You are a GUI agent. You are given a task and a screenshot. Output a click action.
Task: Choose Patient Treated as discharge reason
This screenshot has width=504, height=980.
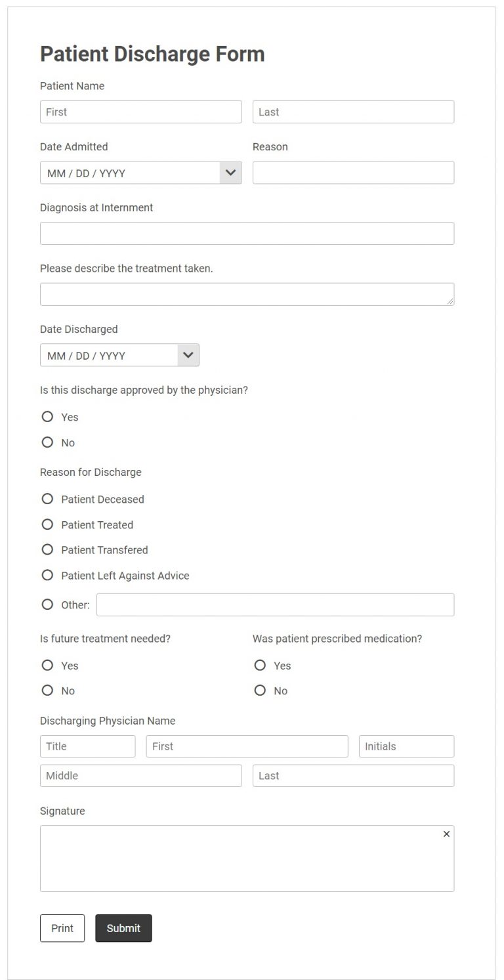point(47,524)
